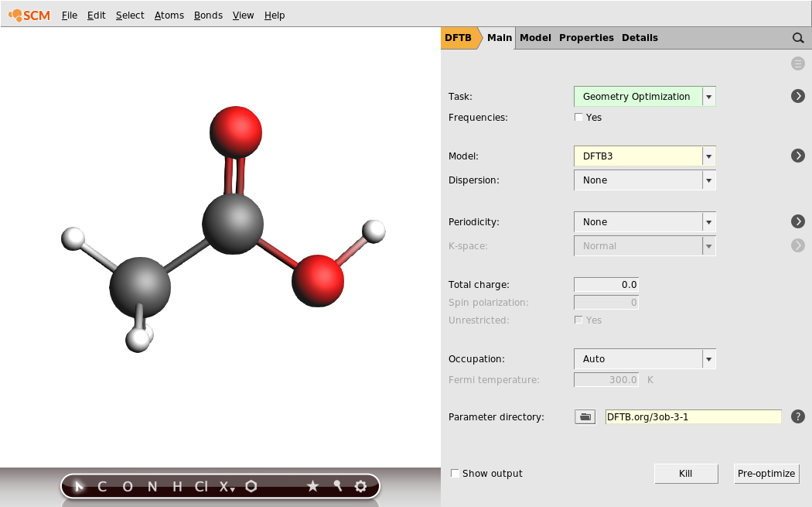Open the View menu
Screen dimensions: 812x507
click(x=243, y=15)
